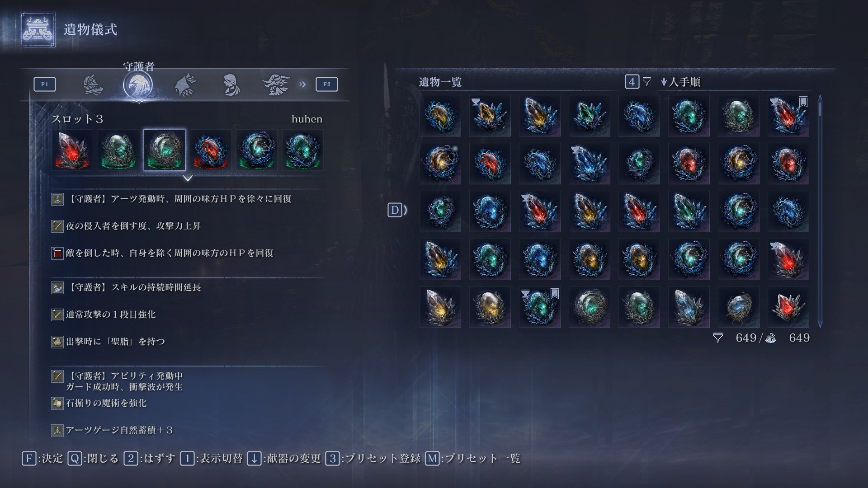This screenshot has width=868, height=488.
Task: Click the はずす remove relic button
Action: [150, 459]
